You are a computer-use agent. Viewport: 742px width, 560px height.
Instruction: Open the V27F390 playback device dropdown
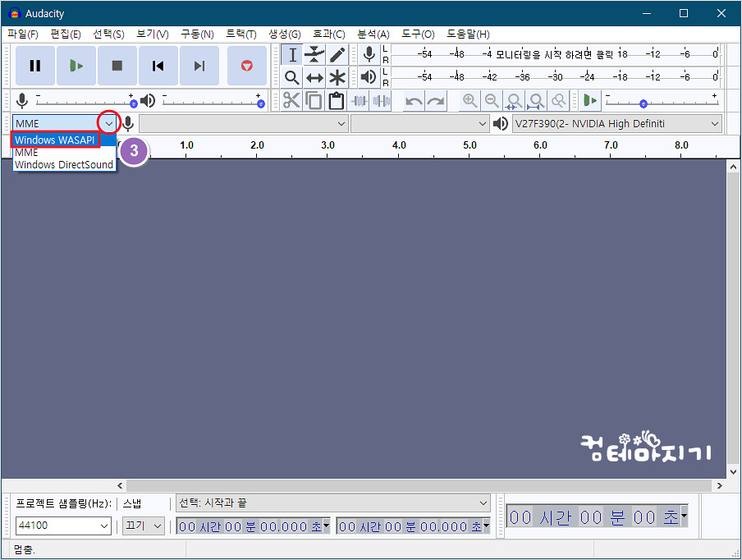pos(617,123)
